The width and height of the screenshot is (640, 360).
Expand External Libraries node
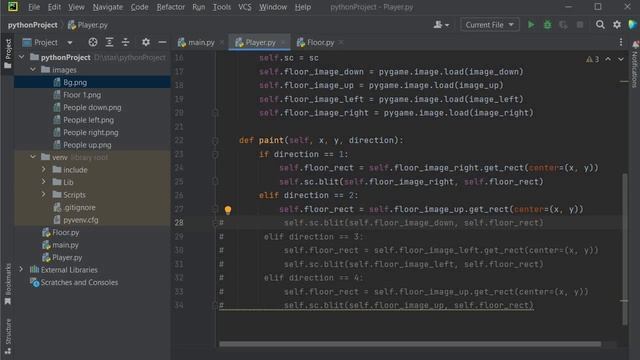pyautogui.click(x=21, y=269)
